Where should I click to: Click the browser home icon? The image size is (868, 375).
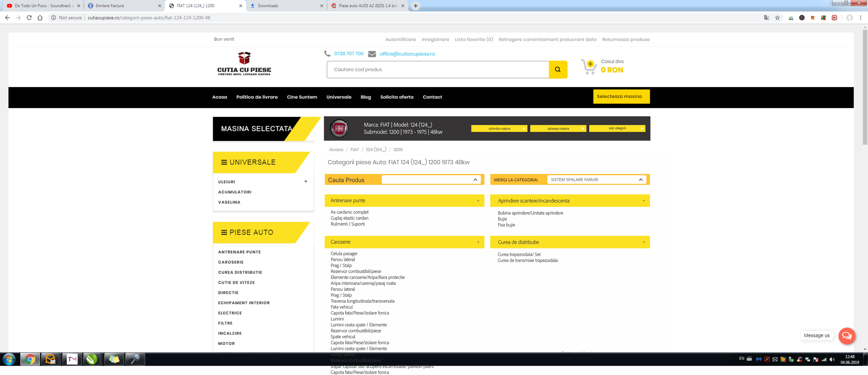click(x=40, y=18)
